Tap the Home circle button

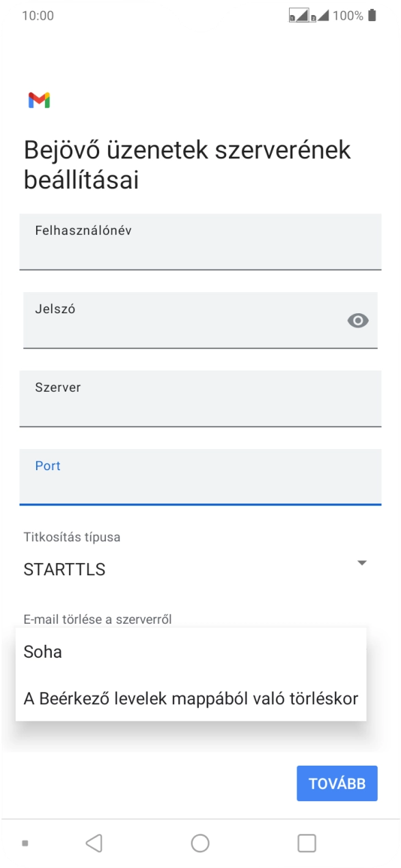(x=200, y=842)
